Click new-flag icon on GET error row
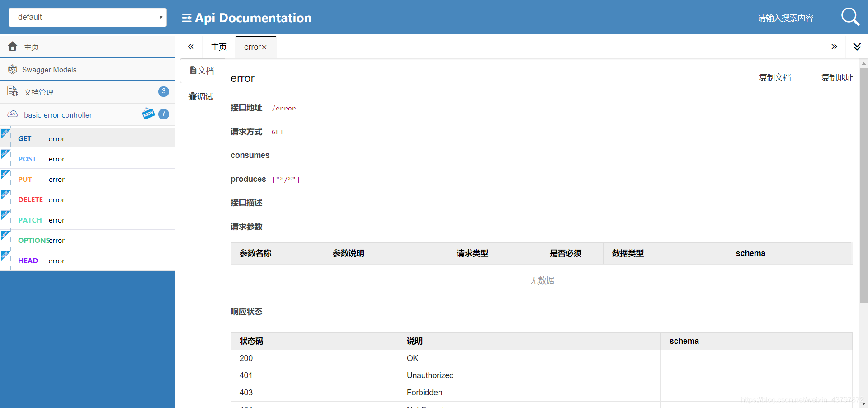 [x=5, y=133]
